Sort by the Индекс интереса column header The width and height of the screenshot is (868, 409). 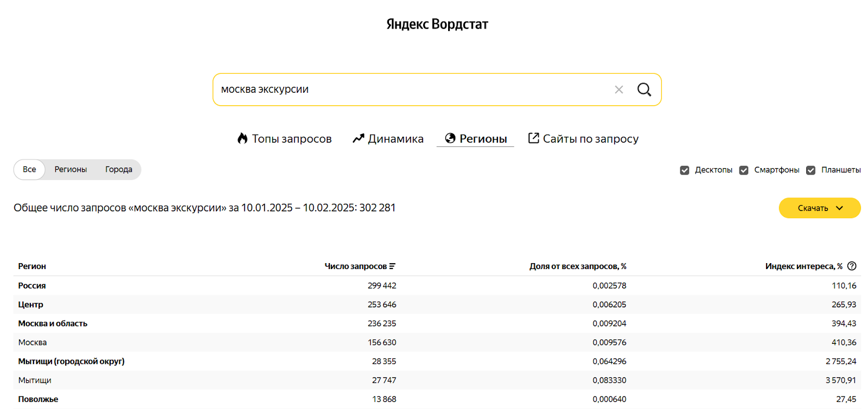click(x=804, y=266)
